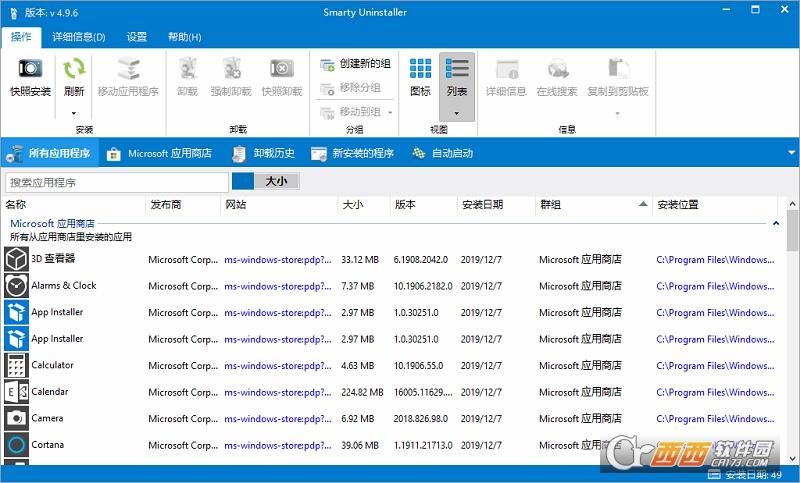
Task: Click the 大小 button near search
Action: click(x=277, y=181)
